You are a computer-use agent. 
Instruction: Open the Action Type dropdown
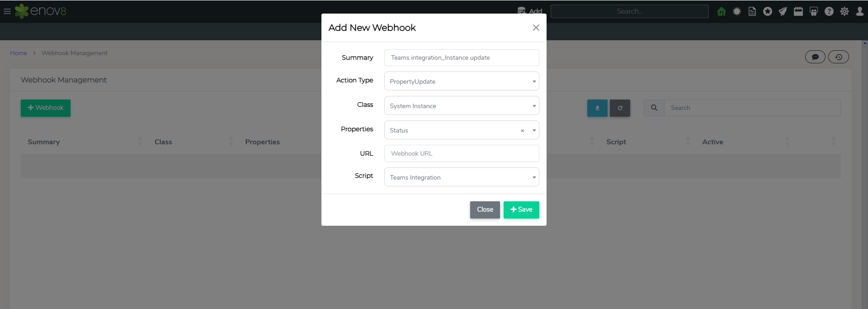tap(461, 81)
